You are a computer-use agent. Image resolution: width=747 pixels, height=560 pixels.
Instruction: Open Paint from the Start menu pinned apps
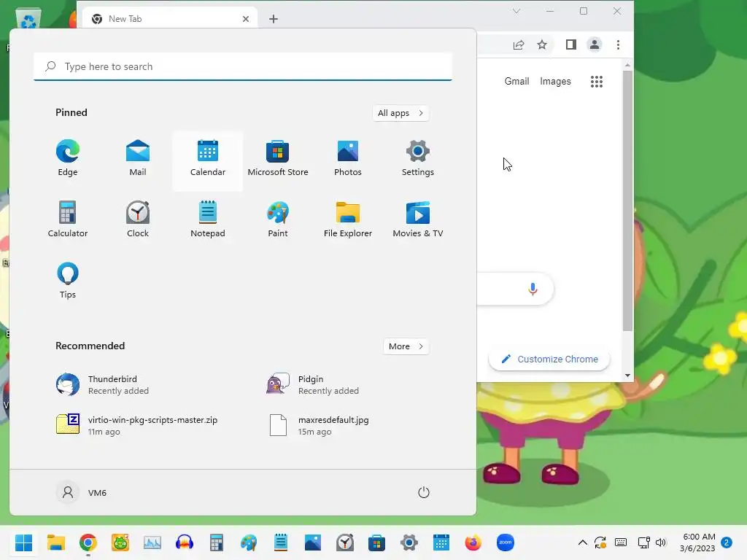pos(278,219)
